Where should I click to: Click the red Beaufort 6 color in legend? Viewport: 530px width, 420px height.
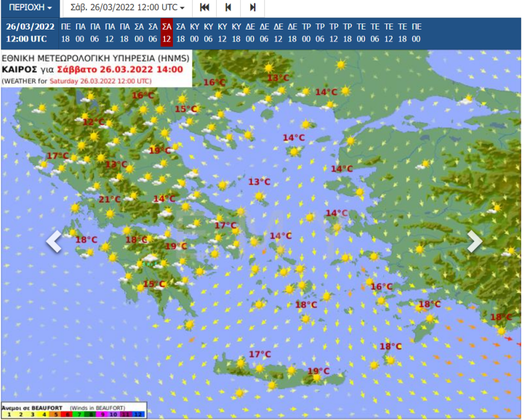[x=67, y=413]
